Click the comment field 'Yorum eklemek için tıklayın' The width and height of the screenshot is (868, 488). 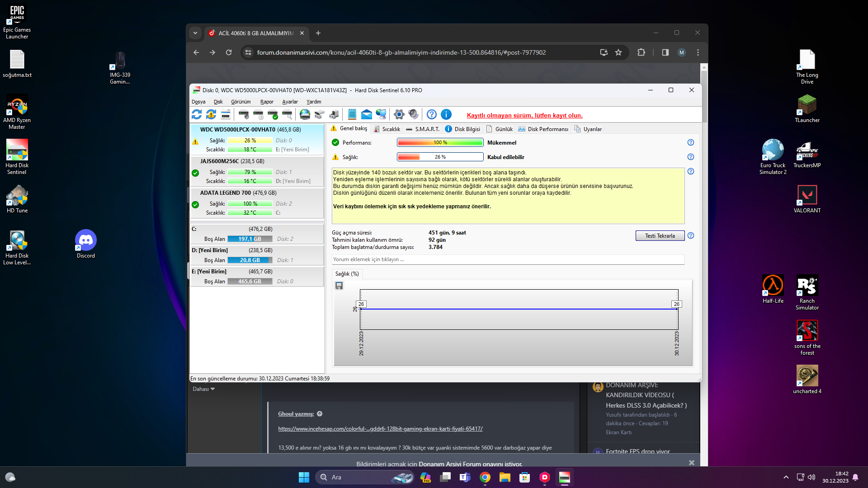(508, 259)
